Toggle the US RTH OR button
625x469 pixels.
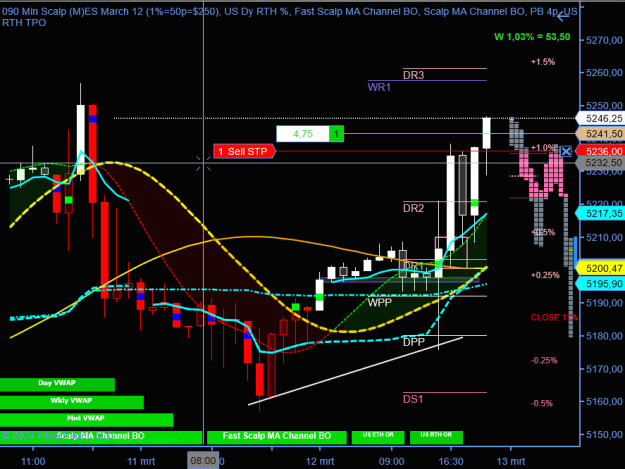point(436,437)
